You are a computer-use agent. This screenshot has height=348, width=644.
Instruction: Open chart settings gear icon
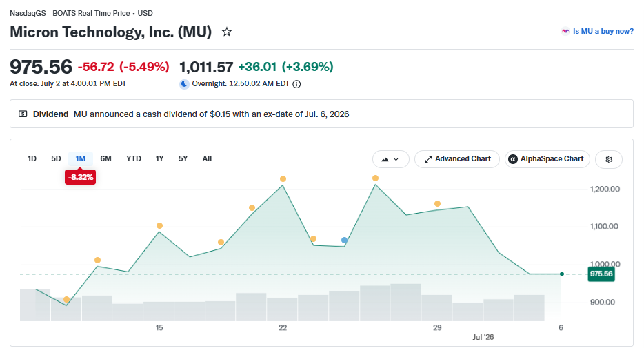tap(609, 159)
